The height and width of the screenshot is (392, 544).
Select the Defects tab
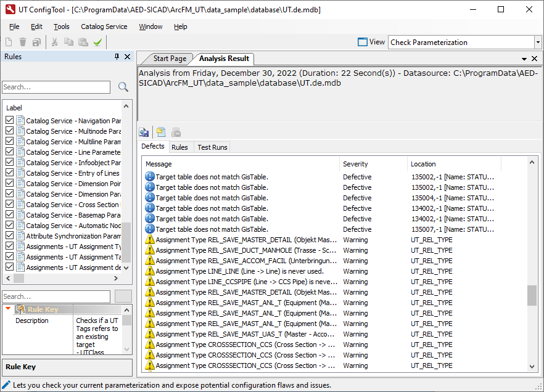pyautogui.click(x=153, y=146)
